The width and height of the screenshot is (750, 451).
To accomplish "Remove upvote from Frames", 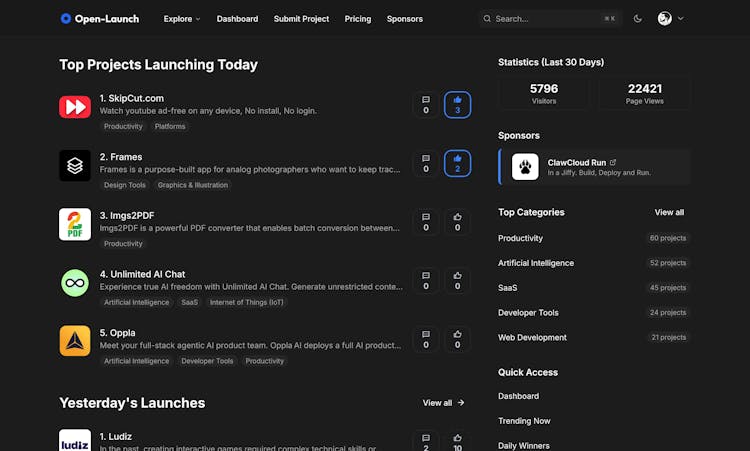I will point(457,164).
